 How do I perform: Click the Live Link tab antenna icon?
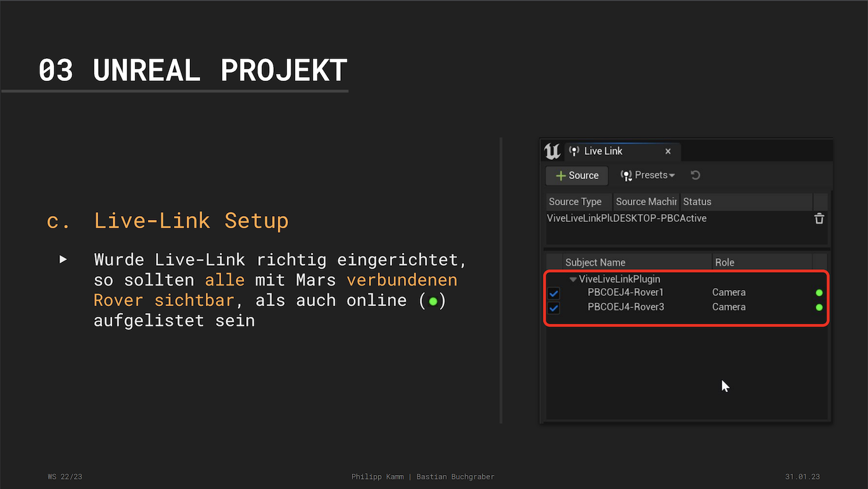574,152
